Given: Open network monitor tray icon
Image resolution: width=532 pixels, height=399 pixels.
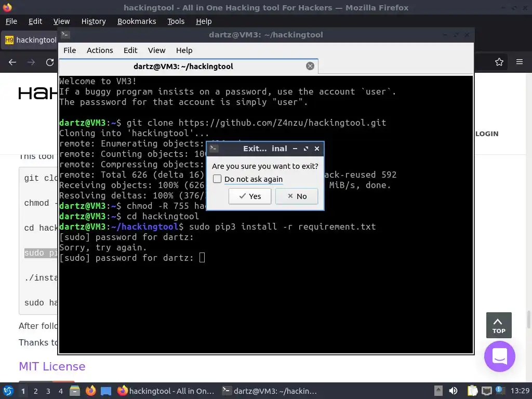Looking at the screenshot, I should [487, 391].
